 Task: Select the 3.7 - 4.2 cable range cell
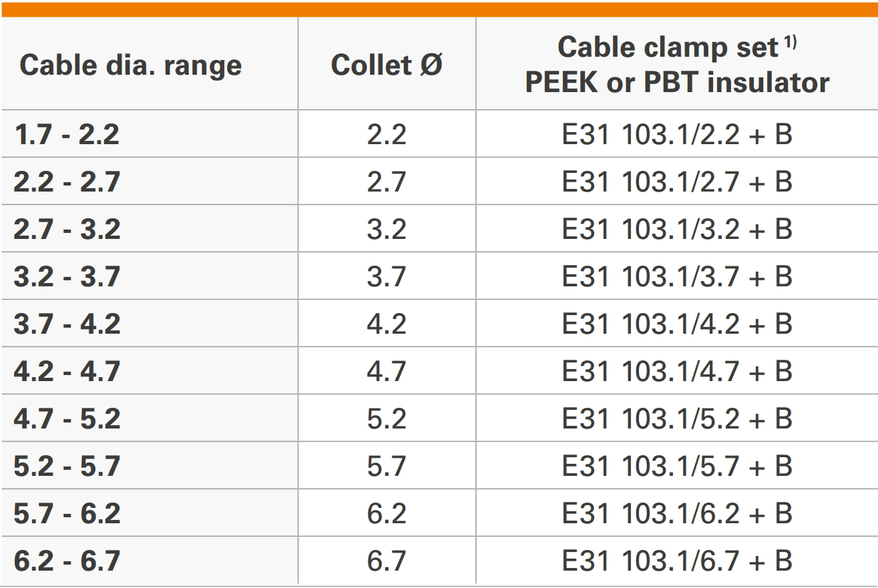coord(67,324)
